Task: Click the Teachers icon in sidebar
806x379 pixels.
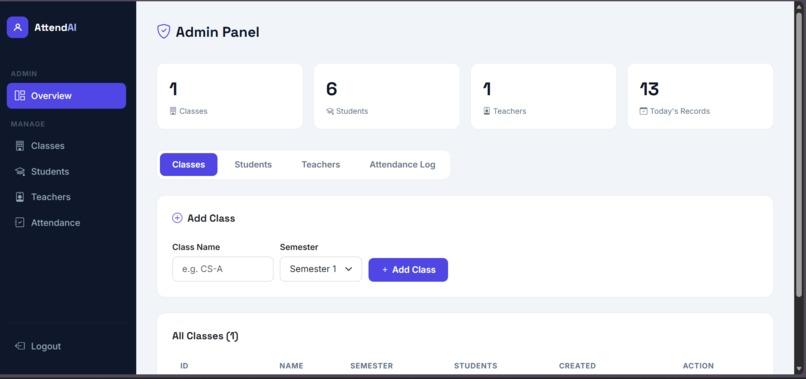Action: click(20, 197)
